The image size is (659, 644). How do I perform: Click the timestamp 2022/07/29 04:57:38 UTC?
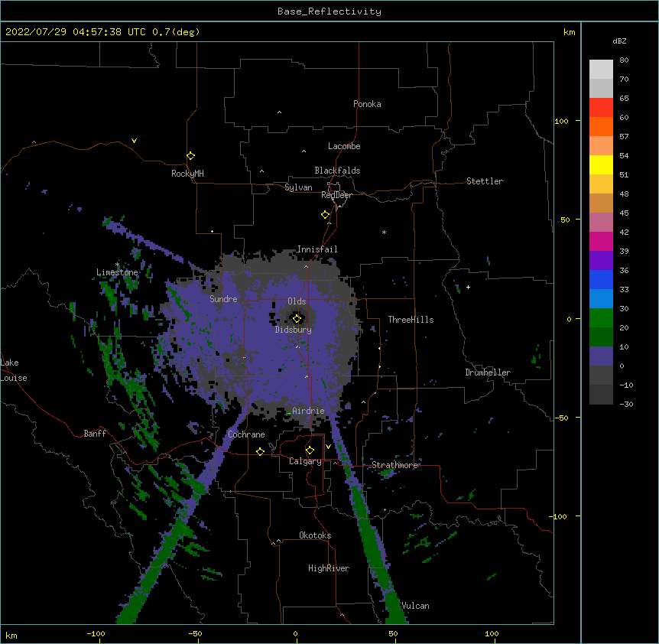point(76,32)
